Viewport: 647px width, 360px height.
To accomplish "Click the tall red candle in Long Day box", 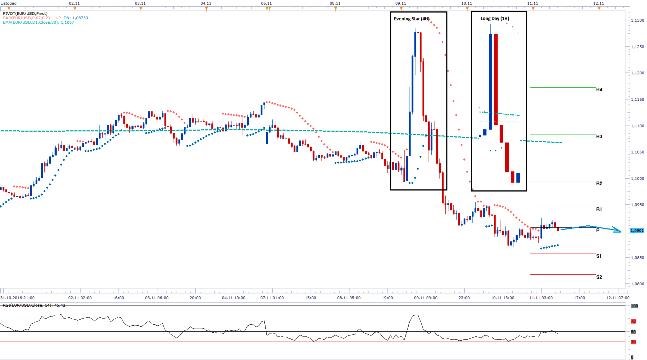I will point(496,79).
